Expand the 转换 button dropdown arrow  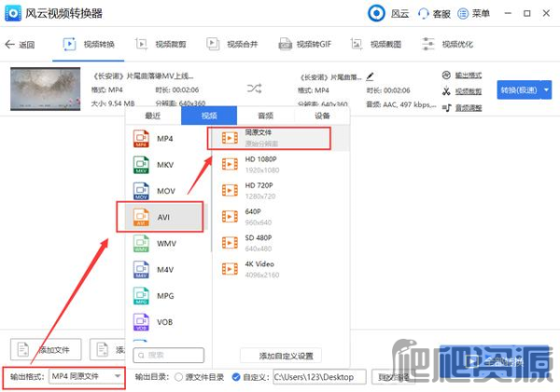546,90
